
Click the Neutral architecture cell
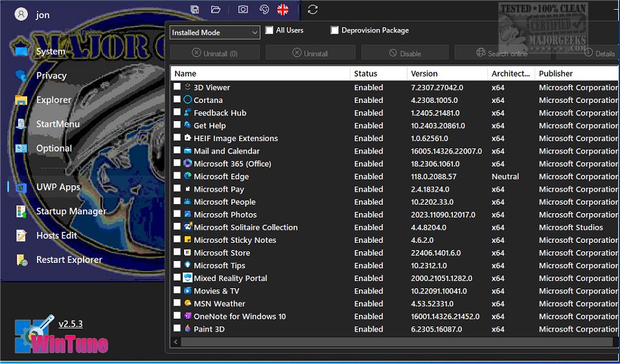click(505, 176)
